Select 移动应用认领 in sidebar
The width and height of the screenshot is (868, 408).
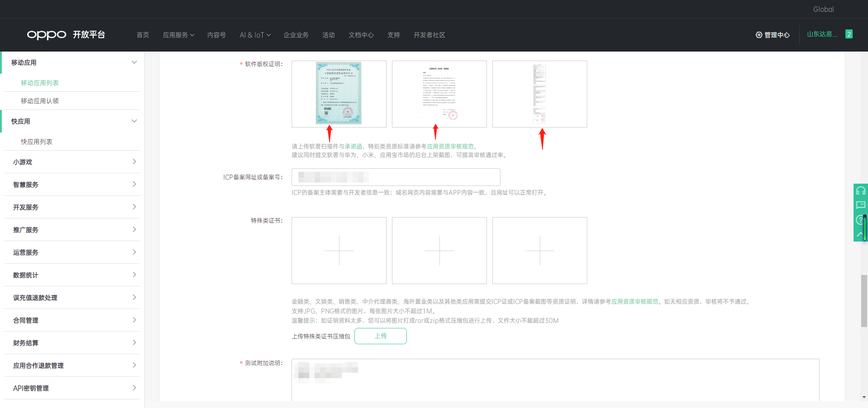click(40, 101)
